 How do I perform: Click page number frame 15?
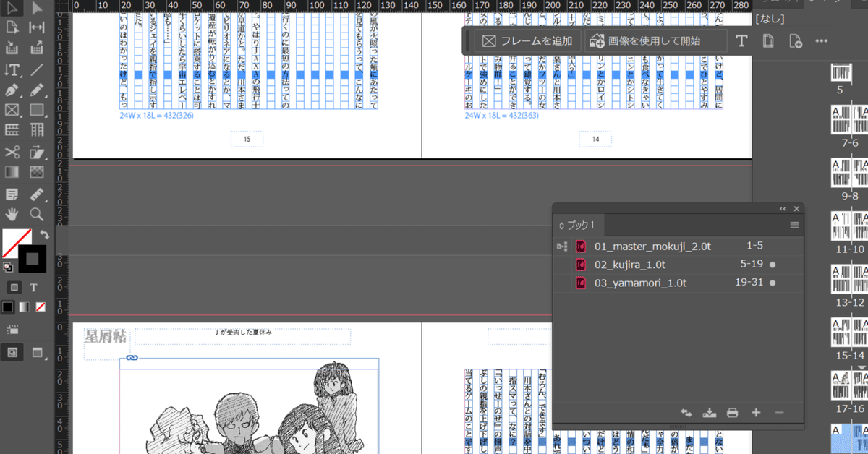click(x=247, y=139)
